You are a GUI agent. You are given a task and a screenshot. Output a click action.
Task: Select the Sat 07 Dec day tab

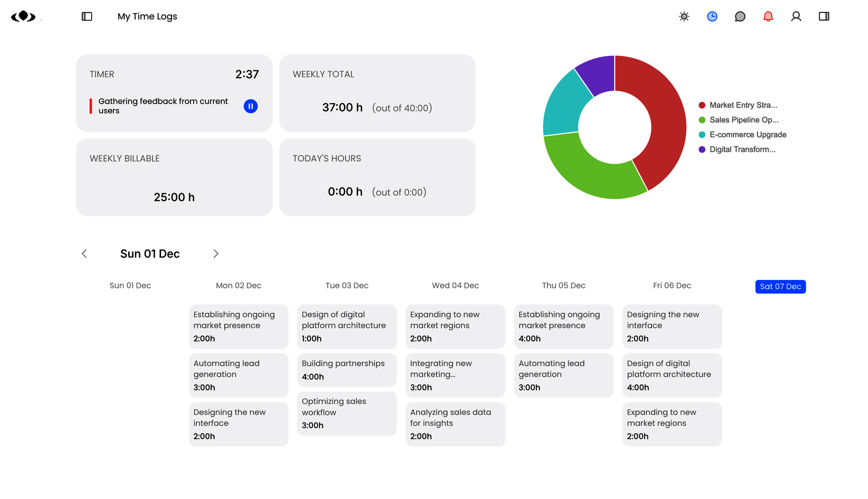point(780,286)
